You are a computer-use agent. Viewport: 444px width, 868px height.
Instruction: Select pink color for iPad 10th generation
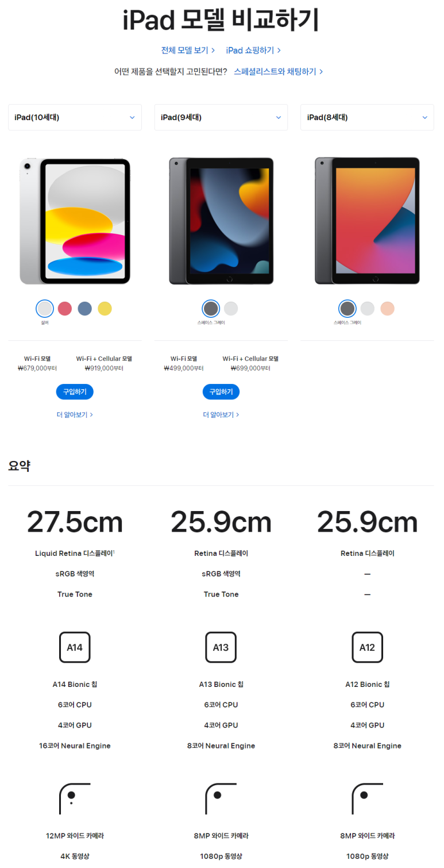(x=65, y=309)
